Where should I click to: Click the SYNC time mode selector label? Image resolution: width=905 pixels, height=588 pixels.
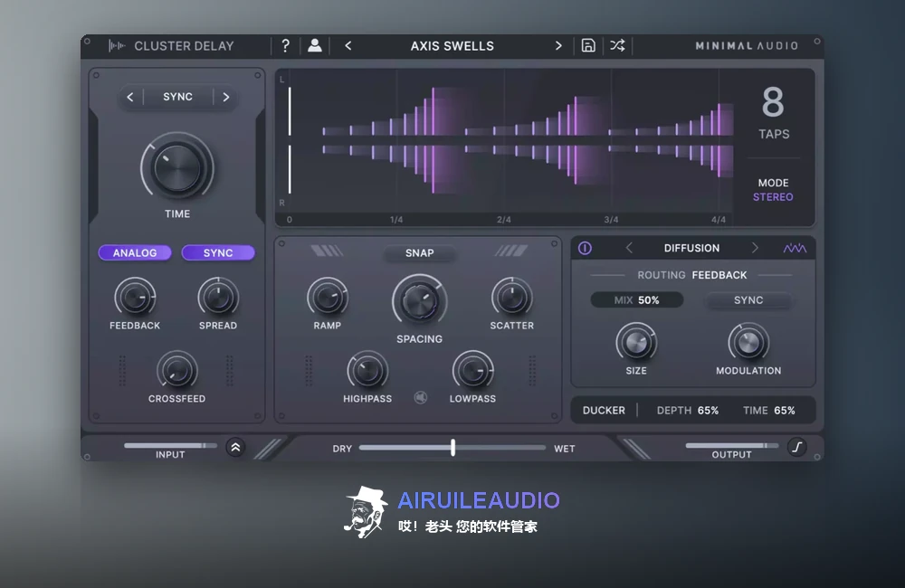(177, 97)
